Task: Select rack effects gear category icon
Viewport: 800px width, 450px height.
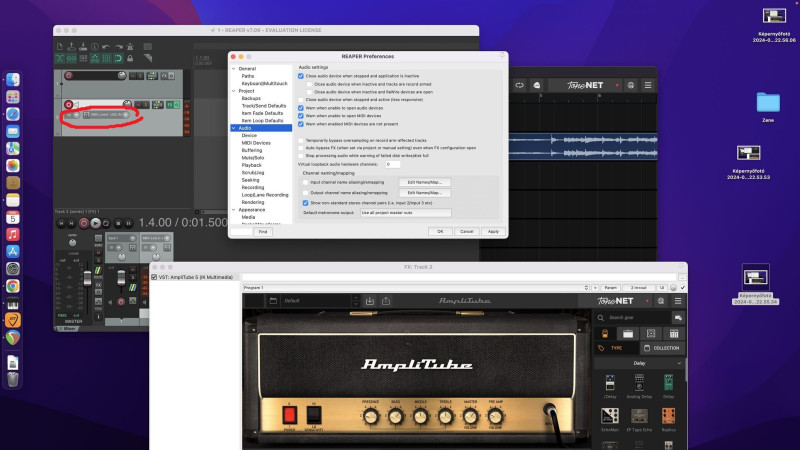Action: tap(674, 334)
